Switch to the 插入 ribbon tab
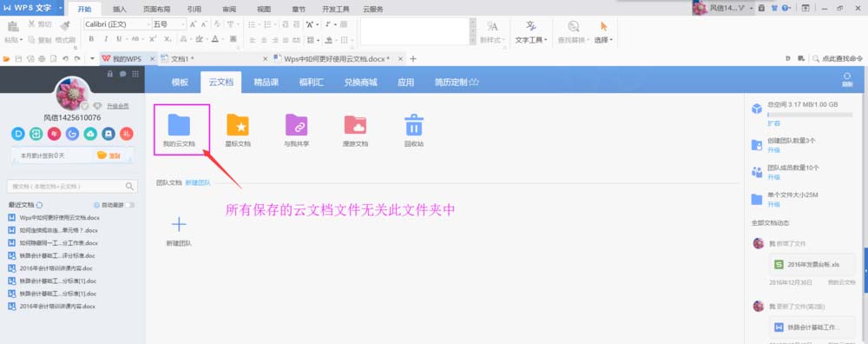The height and width of the screenshot is (344, 868). click(x=120, y=10)
